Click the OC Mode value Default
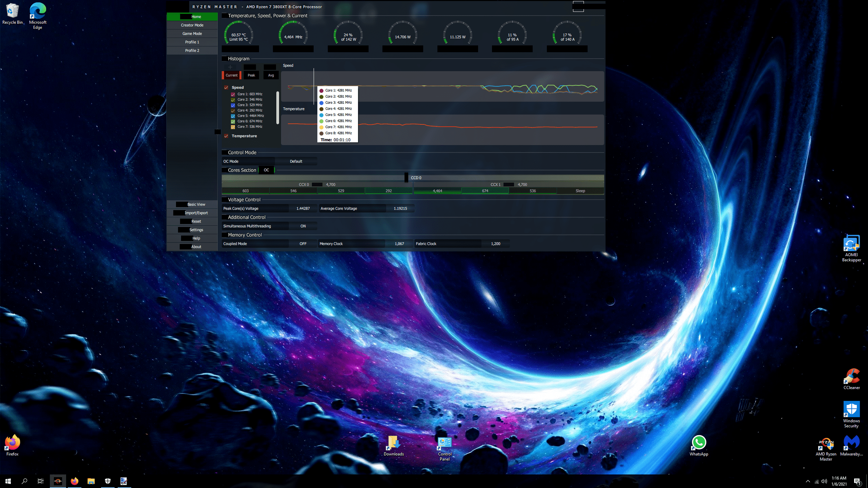The image size is (868, 488). click(296, 161)
